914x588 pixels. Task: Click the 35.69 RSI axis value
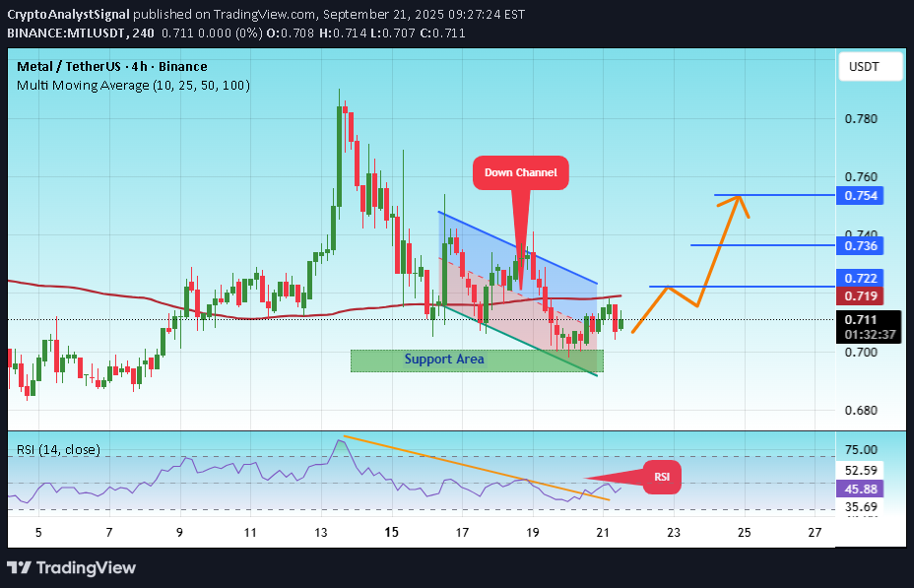861,507
